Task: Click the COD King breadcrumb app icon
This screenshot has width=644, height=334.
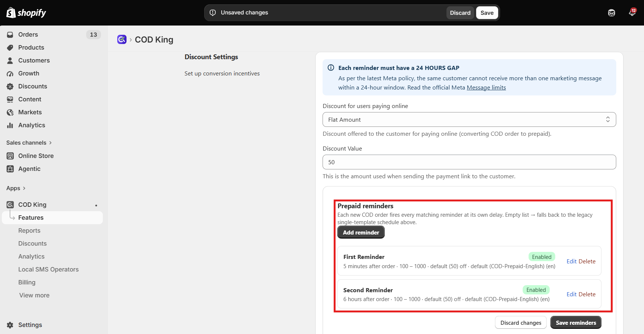Action: pyautogui.click(x=122, y=39)
